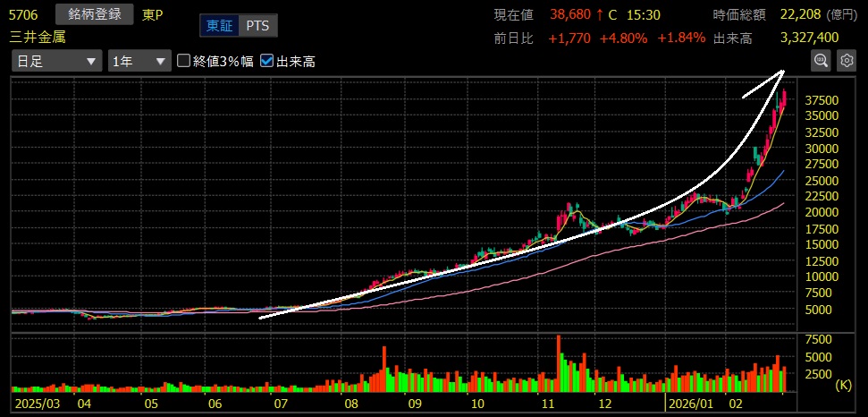Screen dimensions: 868x417
Task: Click the 37500 price axis label
Action: 822,100
